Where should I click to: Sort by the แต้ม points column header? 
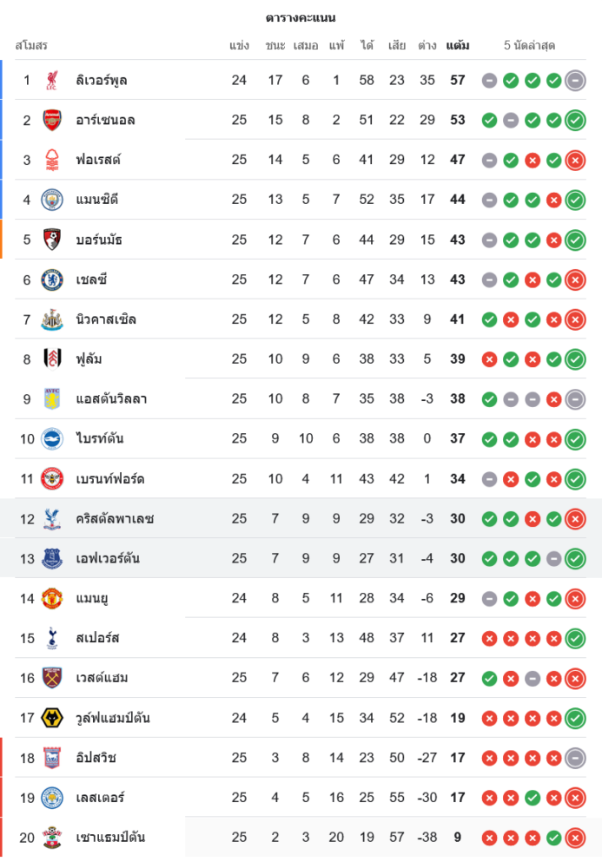click(458, 45)
